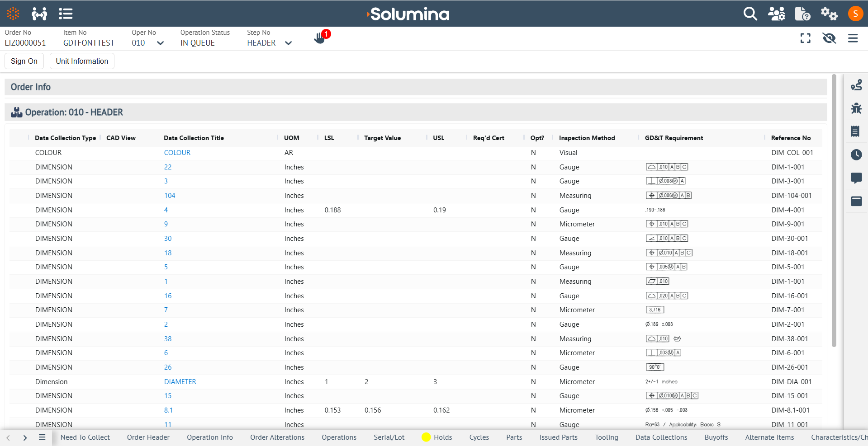Open the COLOUR data collection link
The image size is (868, 446).
coord(177,152)
